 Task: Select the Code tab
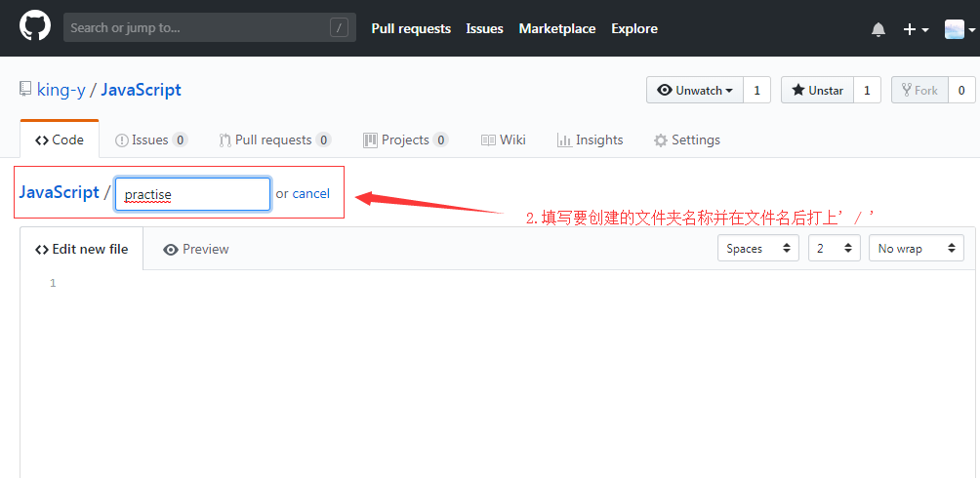pyautogui.click(x=60, y=139)
